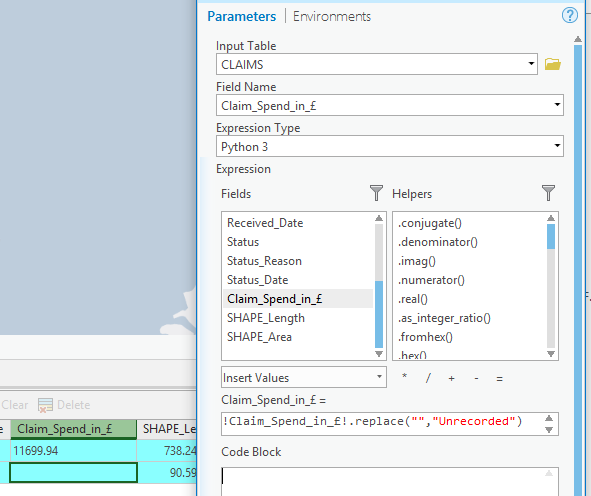The image size is (591, 496).
Task: Open the help question mark icon
Action: point(570,15)
